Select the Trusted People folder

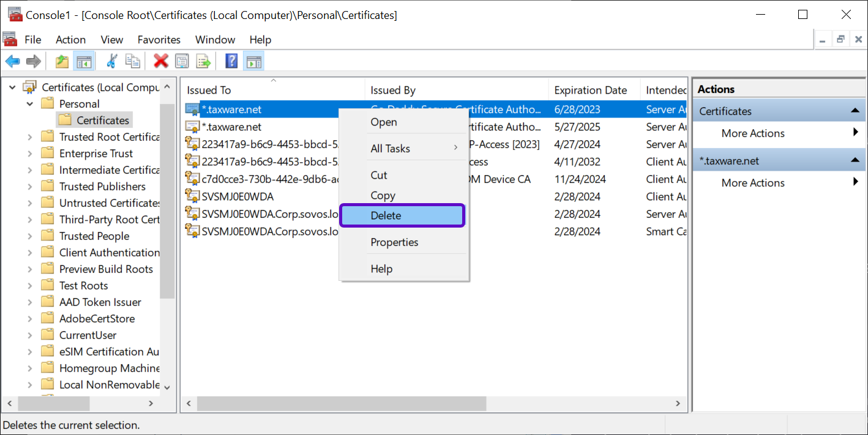(94, 236)
